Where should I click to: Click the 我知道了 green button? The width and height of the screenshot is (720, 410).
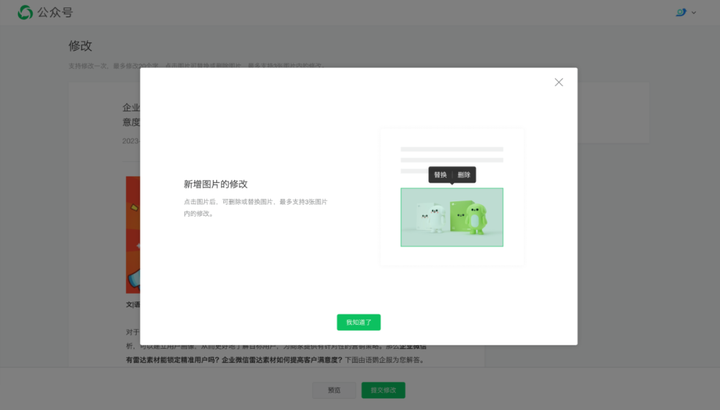pos(358,322)
